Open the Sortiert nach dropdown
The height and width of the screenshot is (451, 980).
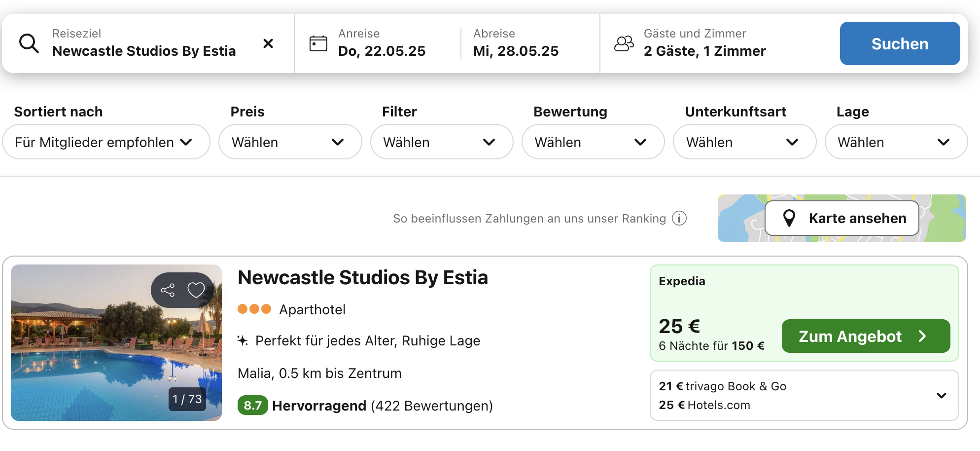[x=106, y=142]
